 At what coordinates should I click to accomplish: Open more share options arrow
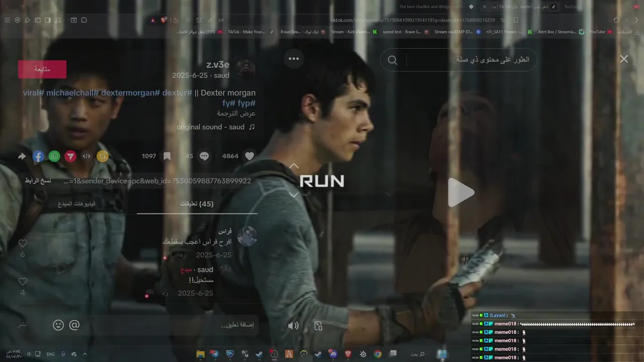tap(22, 156)
